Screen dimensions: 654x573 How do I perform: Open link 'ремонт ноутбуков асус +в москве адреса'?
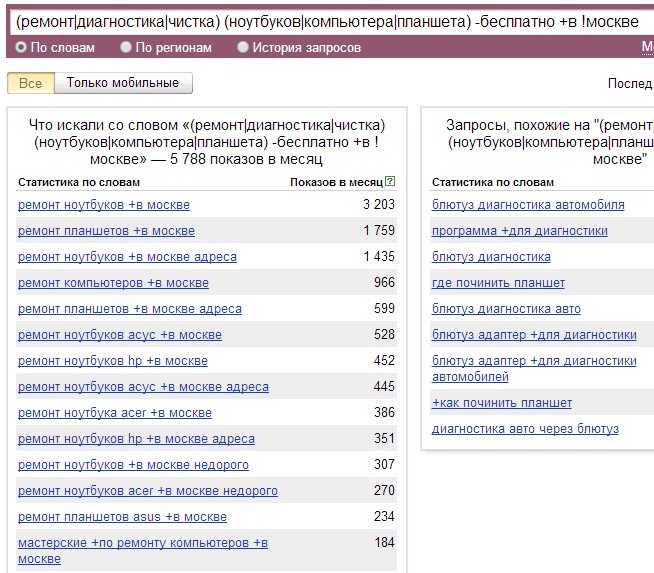(143, 387)
